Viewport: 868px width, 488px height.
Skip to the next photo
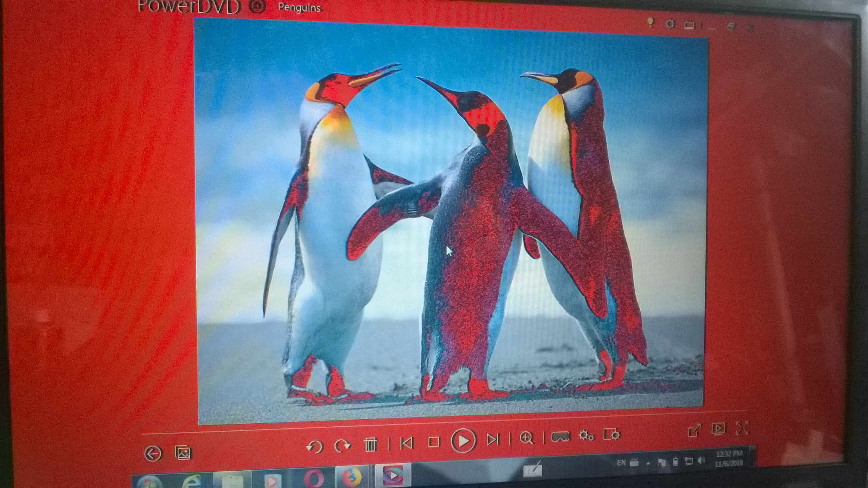pyautogui.click(x=493, y=439)
